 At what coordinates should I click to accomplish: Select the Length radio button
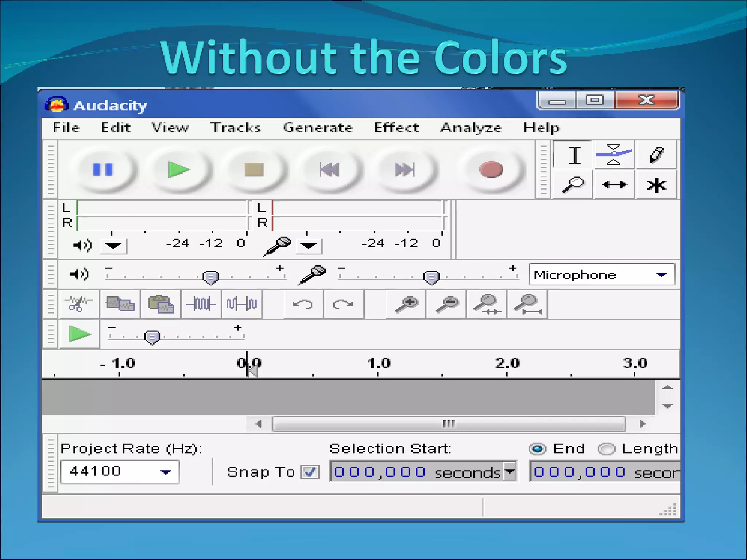click(x=607, y=449)
